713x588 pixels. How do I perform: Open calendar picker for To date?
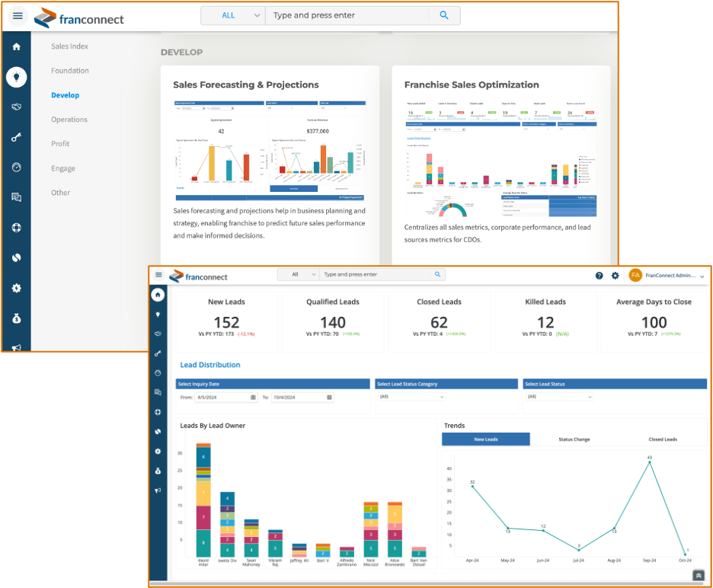click(x=329, y=398)
